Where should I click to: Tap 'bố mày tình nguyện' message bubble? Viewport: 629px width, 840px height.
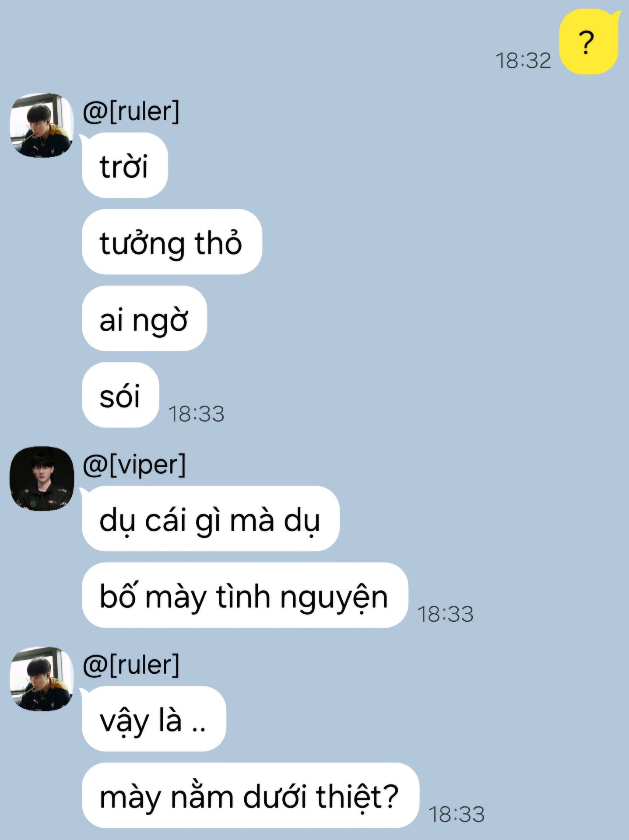pyautogui.click(x=245, y=595)
